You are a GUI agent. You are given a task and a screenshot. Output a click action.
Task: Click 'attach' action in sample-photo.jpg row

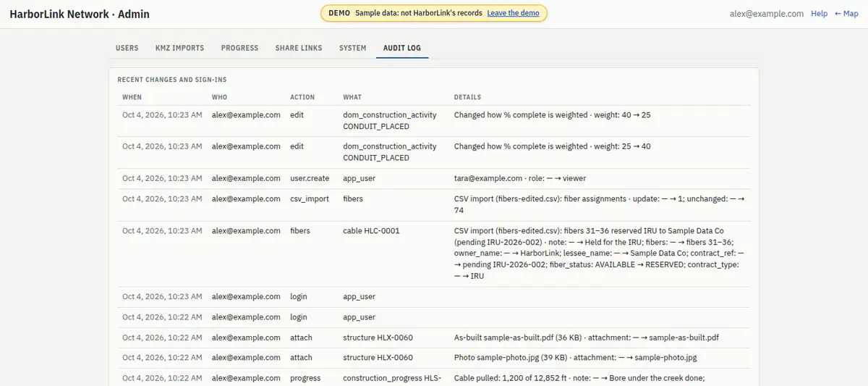click(301, 358)
